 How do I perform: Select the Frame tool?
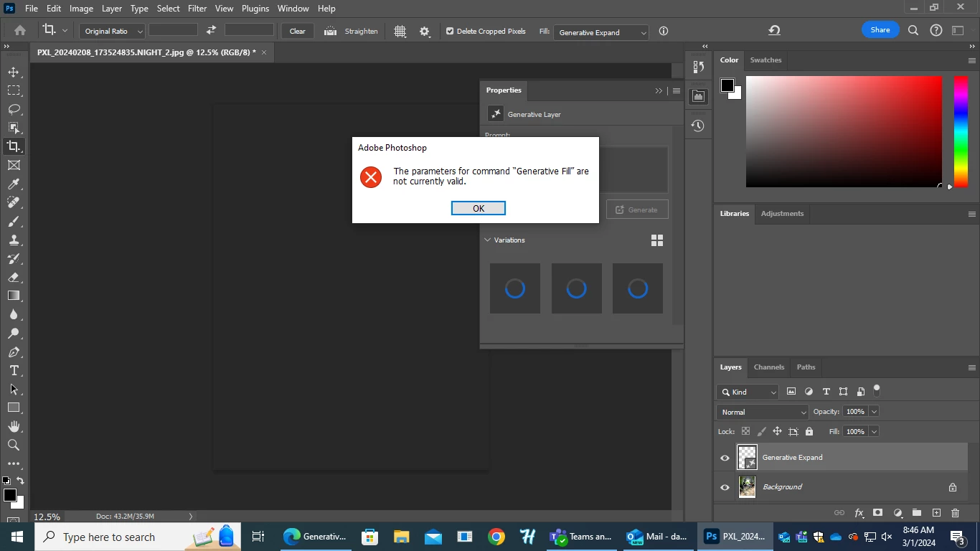pyautogui.click(x=14, y=165)
